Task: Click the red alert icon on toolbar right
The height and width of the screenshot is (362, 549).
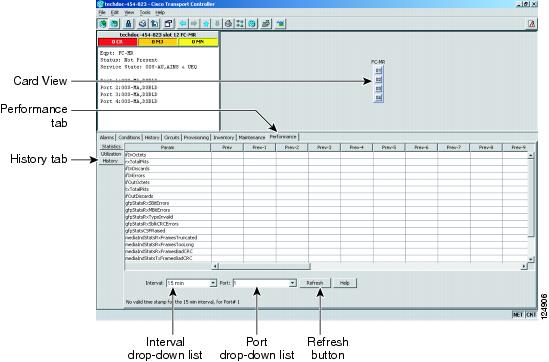Action: click(531, 23)
